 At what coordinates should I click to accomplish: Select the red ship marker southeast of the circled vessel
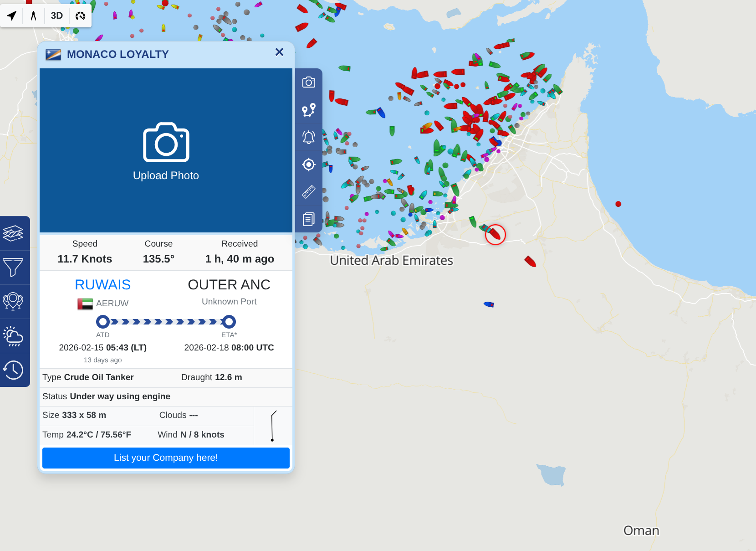coord(530,261)
